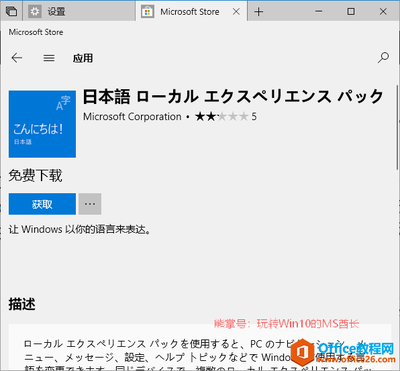
Task: Maximize the window
Action: click(x=351, y=12)
